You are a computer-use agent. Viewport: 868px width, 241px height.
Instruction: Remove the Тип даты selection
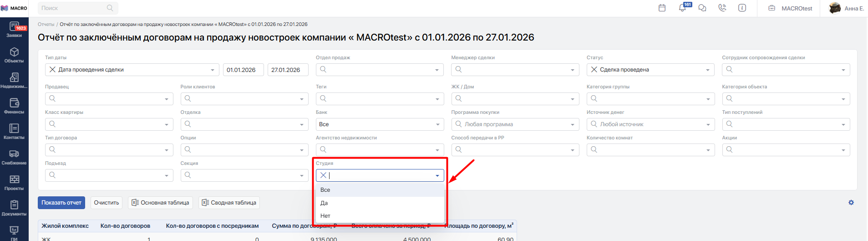(x=52, y=70)
